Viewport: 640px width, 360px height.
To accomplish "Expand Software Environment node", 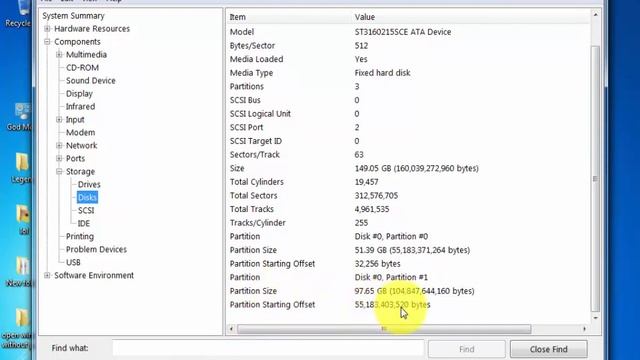I will tap(47, 276).
